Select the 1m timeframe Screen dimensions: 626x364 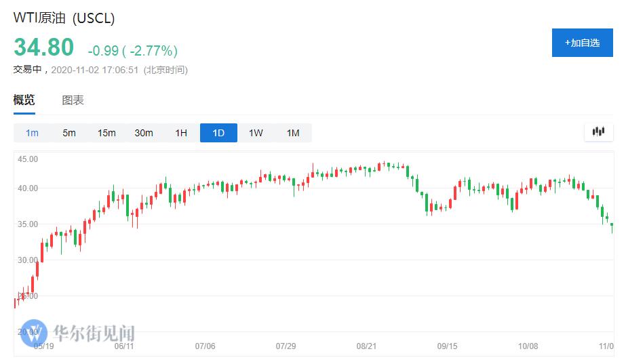[x=32, y=133]
